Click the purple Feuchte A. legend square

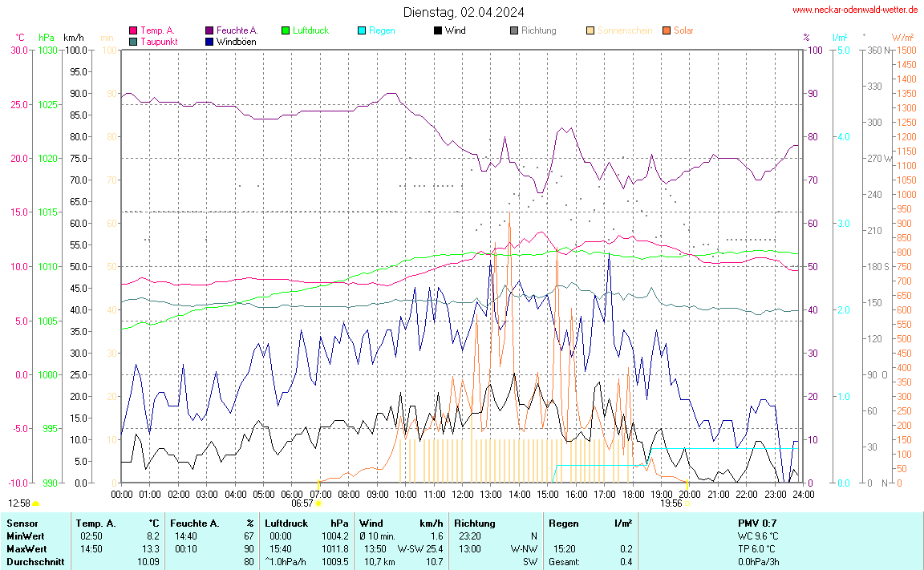209,30
